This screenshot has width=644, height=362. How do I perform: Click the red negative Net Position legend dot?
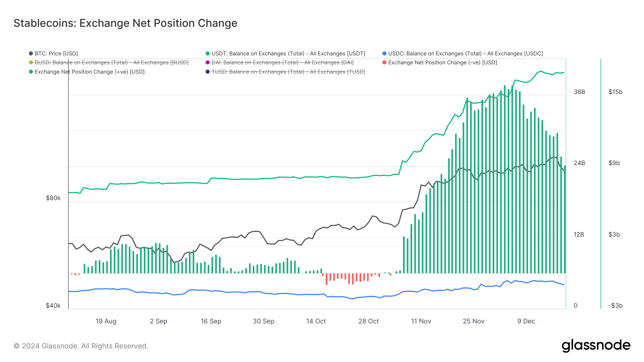pos(384,63)
